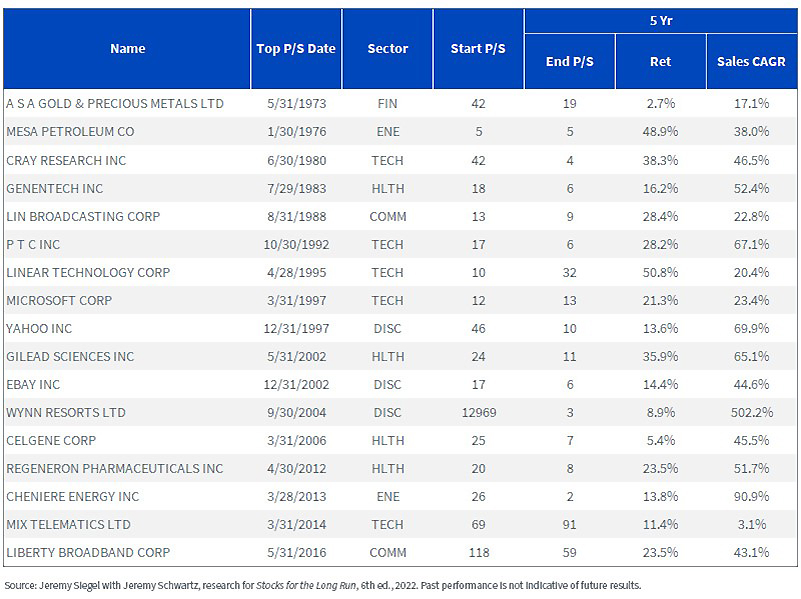Click the Start P/S value 12969
Image resolution: width=801 pixels, height=599 pixels.
tap(479, 413)
